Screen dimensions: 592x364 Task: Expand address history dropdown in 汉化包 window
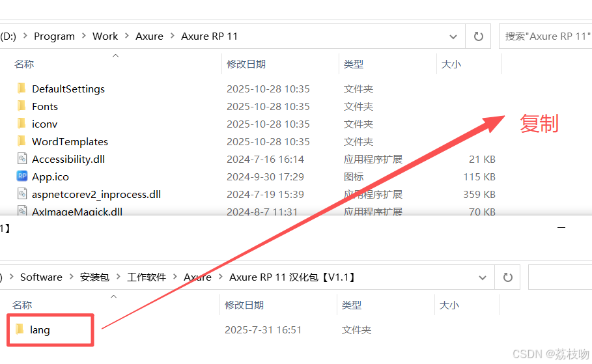(x=482, y=278)
